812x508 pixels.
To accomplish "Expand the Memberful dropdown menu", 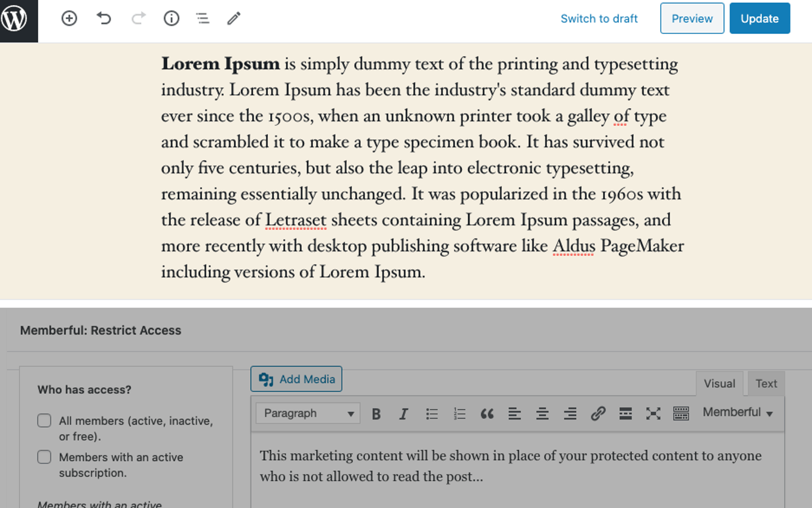I will click(738, 413).
